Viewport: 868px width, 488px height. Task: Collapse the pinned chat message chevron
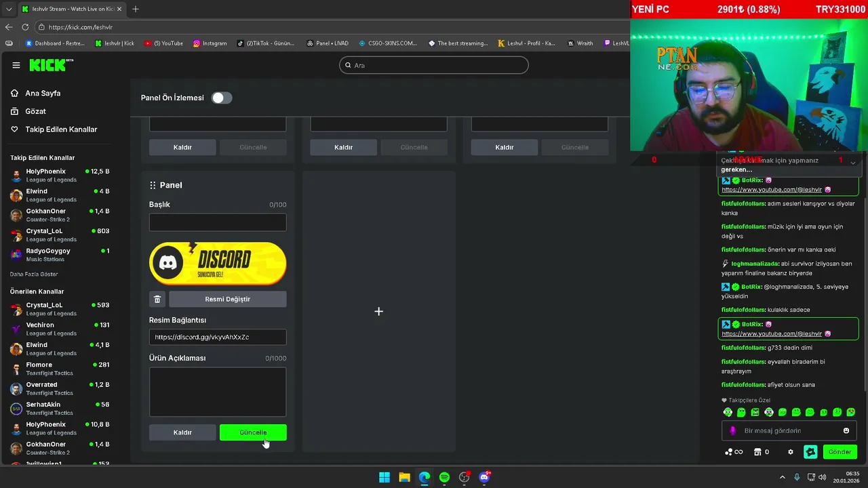click(x=853, y=163)
